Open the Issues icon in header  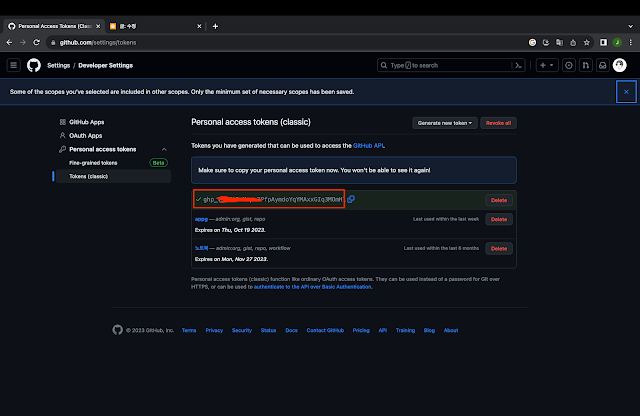tap(569, 65)
